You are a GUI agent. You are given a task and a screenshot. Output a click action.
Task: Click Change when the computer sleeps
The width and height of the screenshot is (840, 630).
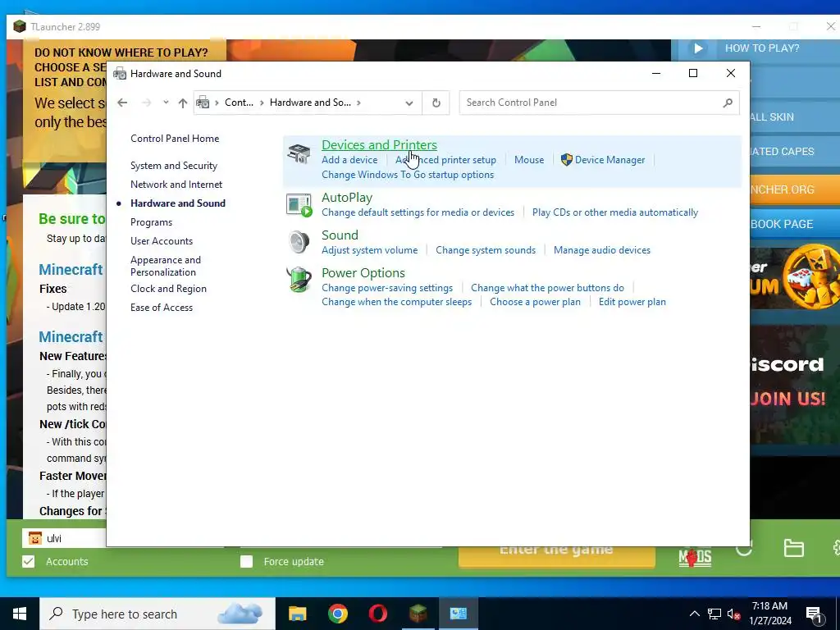[396, 302]
